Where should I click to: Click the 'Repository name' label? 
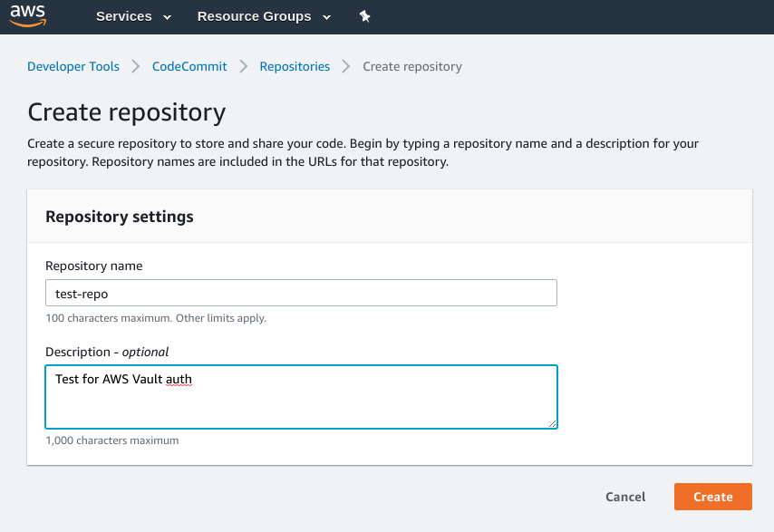point(93,266)
